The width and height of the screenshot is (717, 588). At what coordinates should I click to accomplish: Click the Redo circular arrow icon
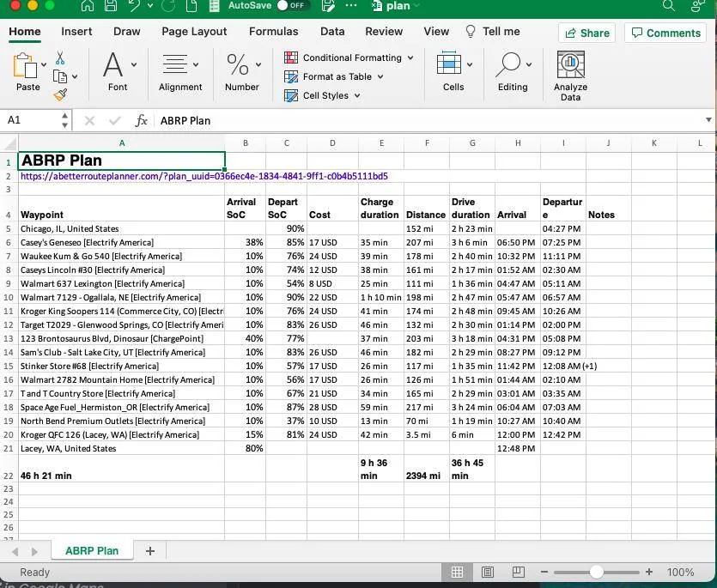[x=169, y=6]
